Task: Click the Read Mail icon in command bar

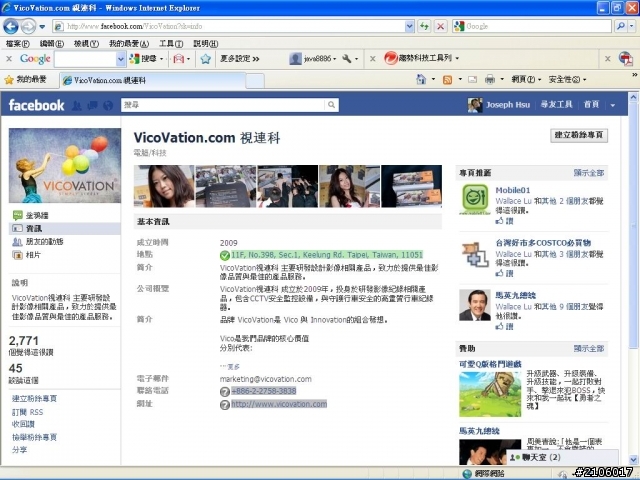Action: click(472, 80)
